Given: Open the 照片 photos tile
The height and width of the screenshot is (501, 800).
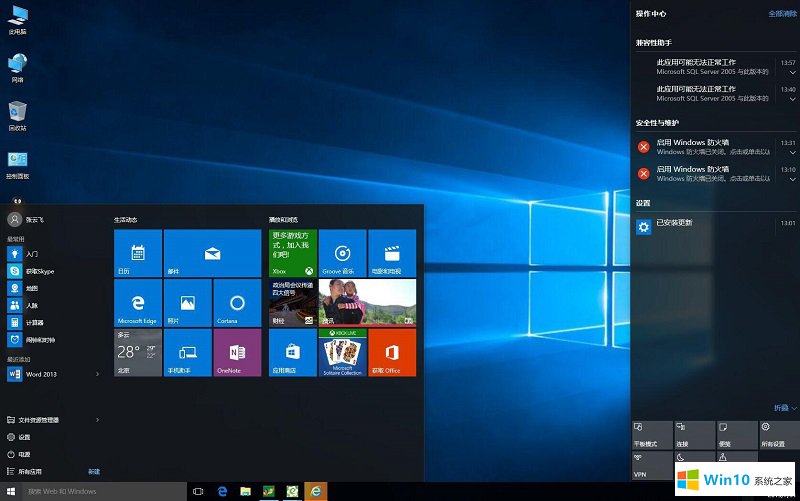Looking at the screenshot, I should [187, 303].
